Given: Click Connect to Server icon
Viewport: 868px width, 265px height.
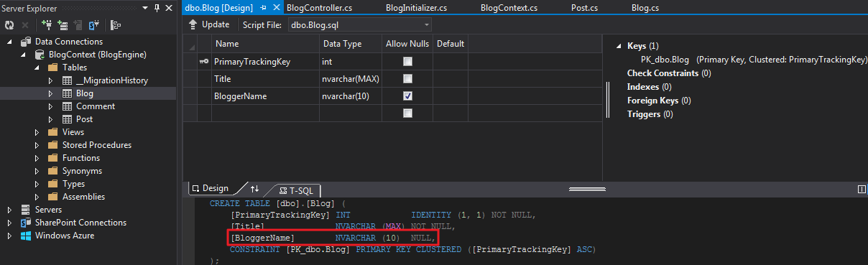Looking at the screenshot, I should (x=63, y=24).
